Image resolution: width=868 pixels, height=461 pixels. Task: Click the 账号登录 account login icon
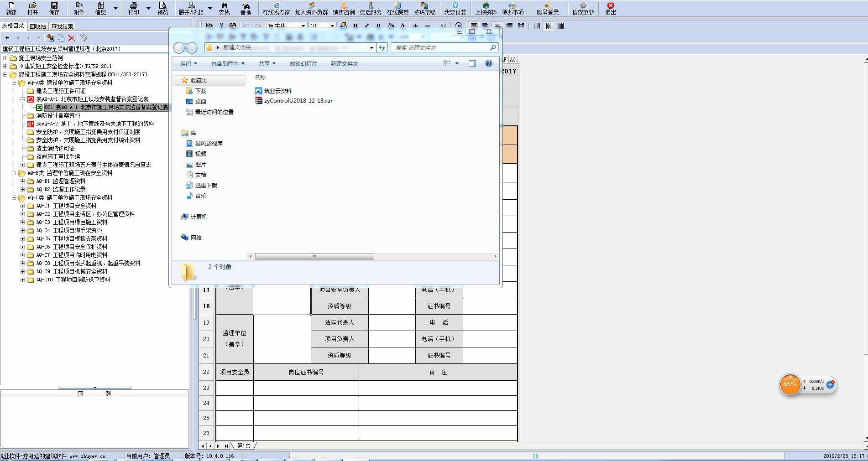coord(547,8)
